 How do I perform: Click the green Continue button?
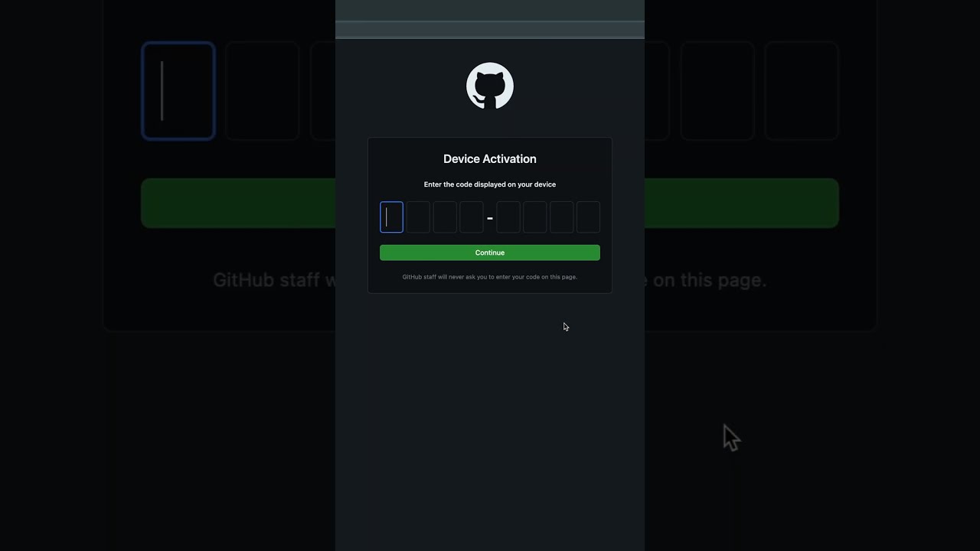pos(490,253)
